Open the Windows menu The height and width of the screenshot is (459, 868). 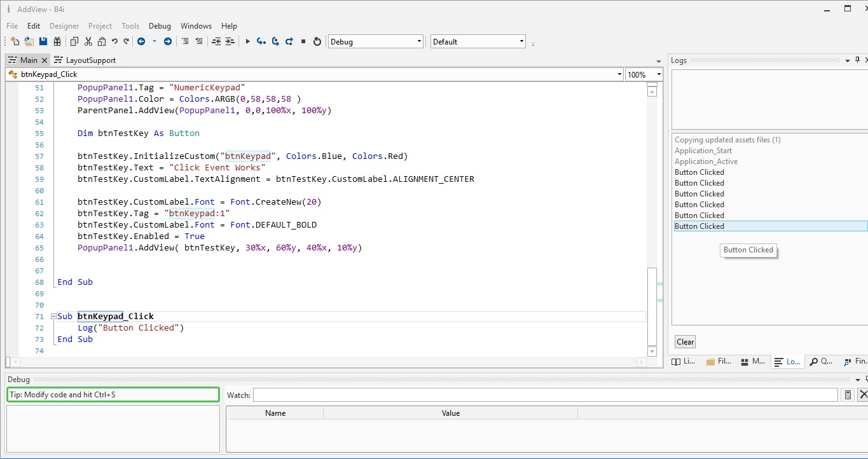point(196,26)
